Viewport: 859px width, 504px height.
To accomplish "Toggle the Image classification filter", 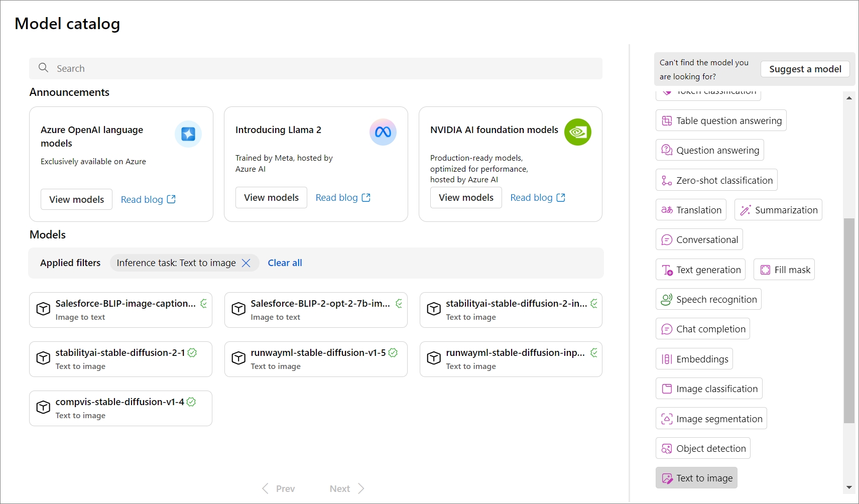I will tap(709, 389).
